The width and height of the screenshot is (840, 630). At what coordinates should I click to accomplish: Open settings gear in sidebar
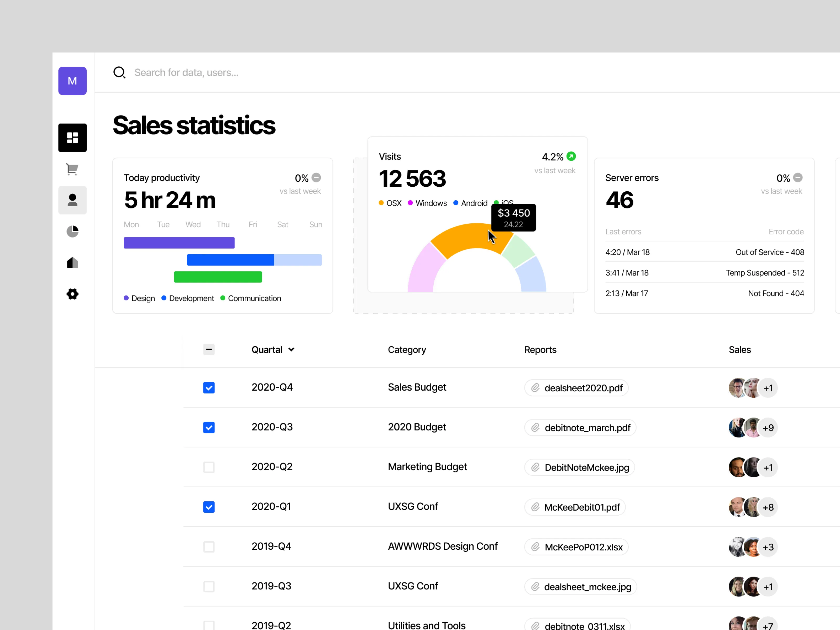click(72, 294)
